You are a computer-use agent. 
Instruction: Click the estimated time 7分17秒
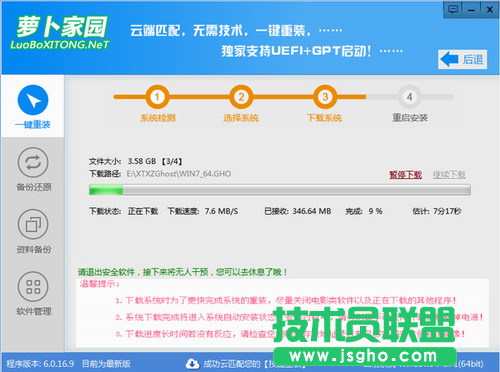(447, 211)
